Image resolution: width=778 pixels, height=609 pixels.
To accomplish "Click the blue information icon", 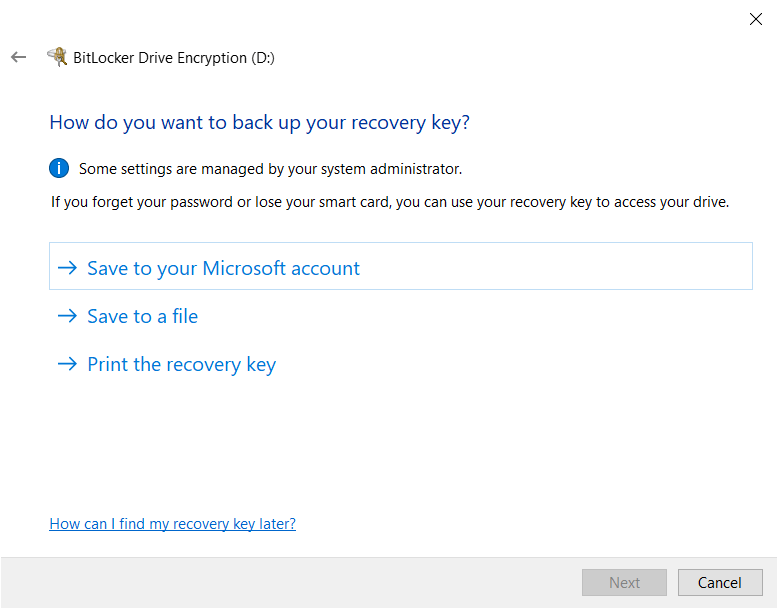I will coord(59,168).
